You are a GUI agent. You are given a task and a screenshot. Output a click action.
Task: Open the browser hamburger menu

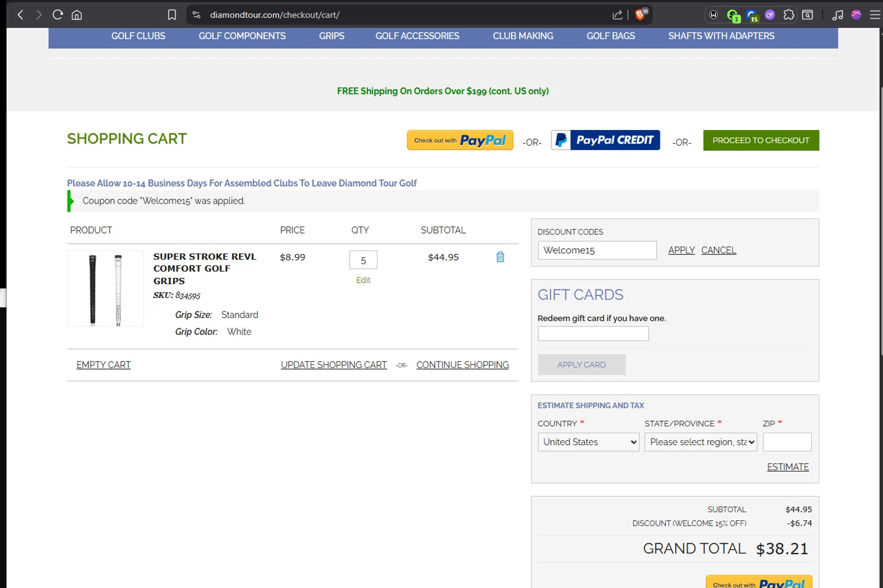point(875,15)
